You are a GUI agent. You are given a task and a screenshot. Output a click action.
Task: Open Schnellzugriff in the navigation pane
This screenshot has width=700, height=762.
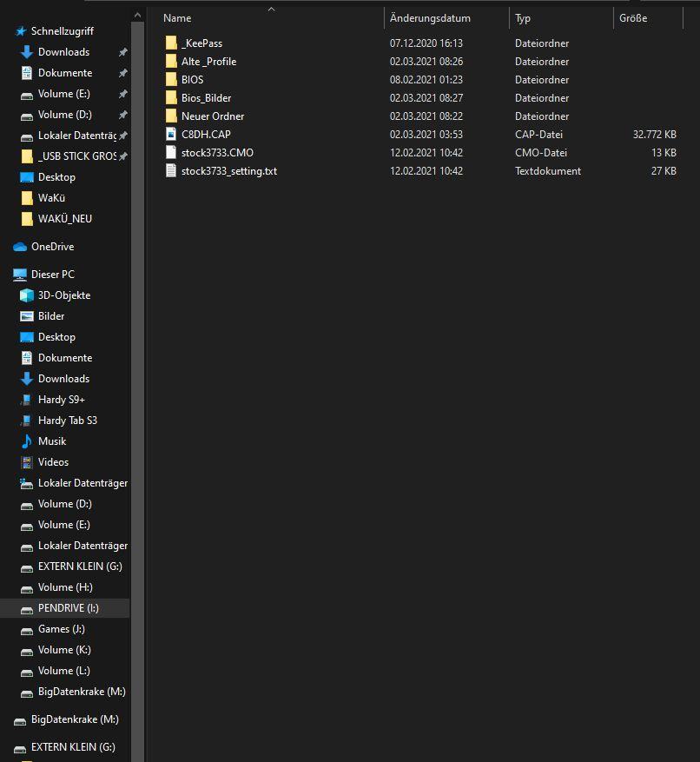click(x=63, y=31)
